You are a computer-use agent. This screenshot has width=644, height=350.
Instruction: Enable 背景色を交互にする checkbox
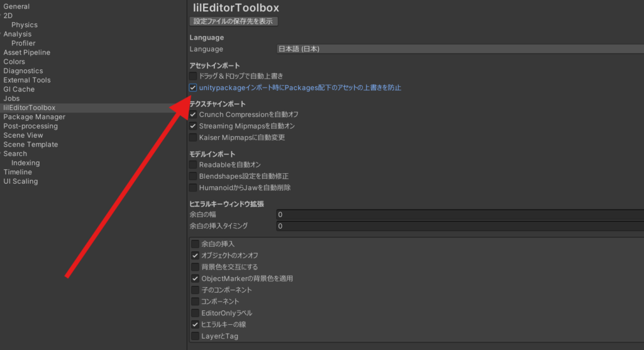click(195, 267)
